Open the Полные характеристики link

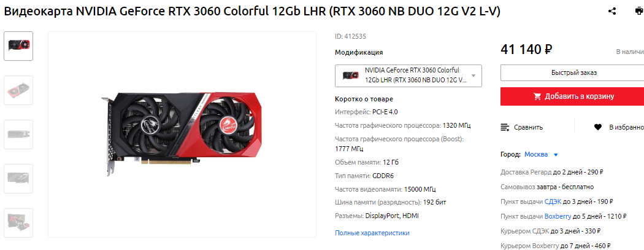pos(372,233)
